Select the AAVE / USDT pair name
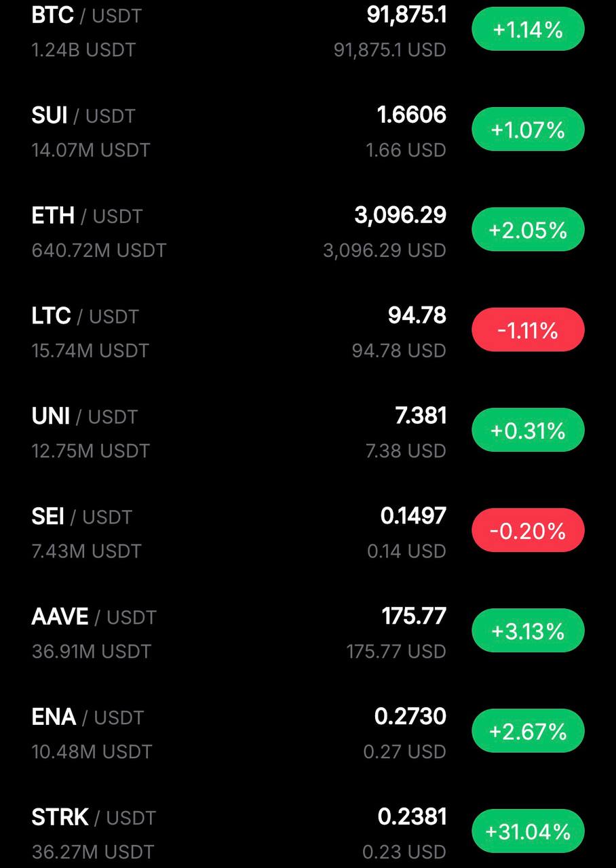This screenshot has height=868, width=616. 94,617
